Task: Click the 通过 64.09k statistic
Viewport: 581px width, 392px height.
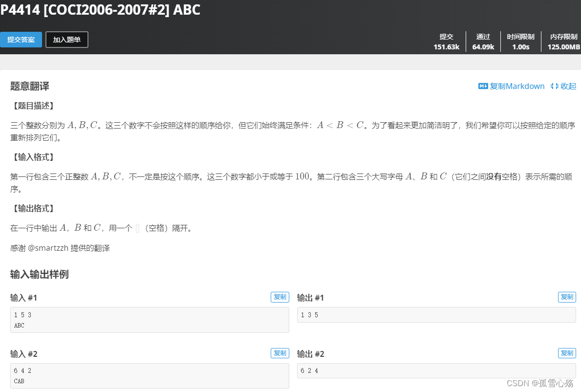Action: point(483,42)
